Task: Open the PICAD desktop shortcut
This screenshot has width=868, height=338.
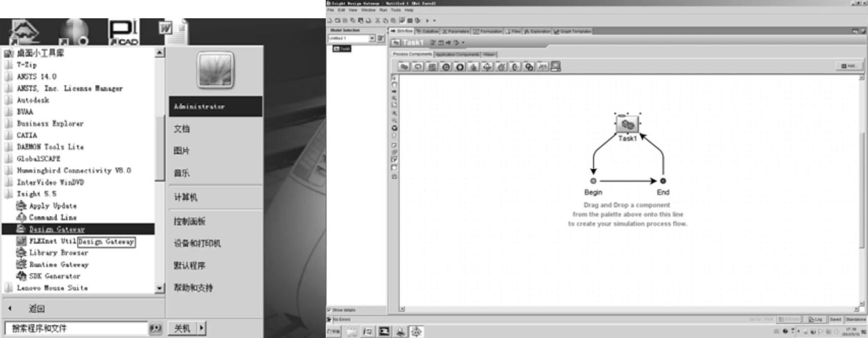Action: pos(123,32)
